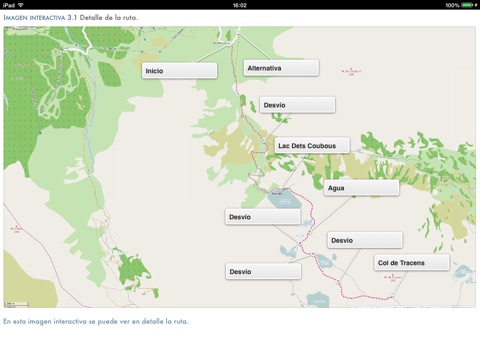This screenshot has width=480, height=360.
Task: Tap the Alternativa map label
Action: click(x=281, y=68)
